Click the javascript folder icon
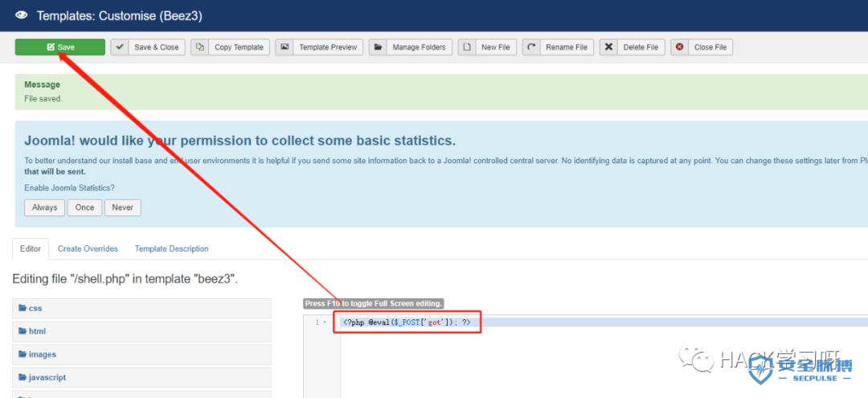This screenshot has width=868, height=398. pos(23,378)
